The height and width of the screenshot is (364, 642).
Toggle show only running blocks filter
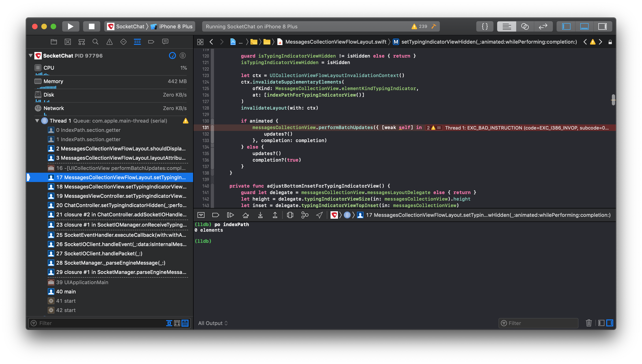(x=177, y=323)
